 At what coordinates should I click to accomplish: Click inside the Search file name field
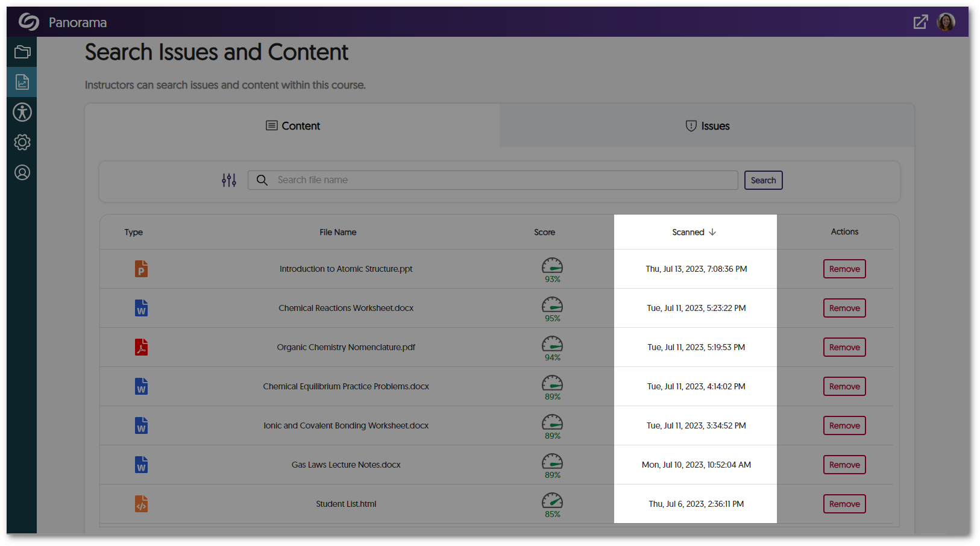[x=492, y=180]
